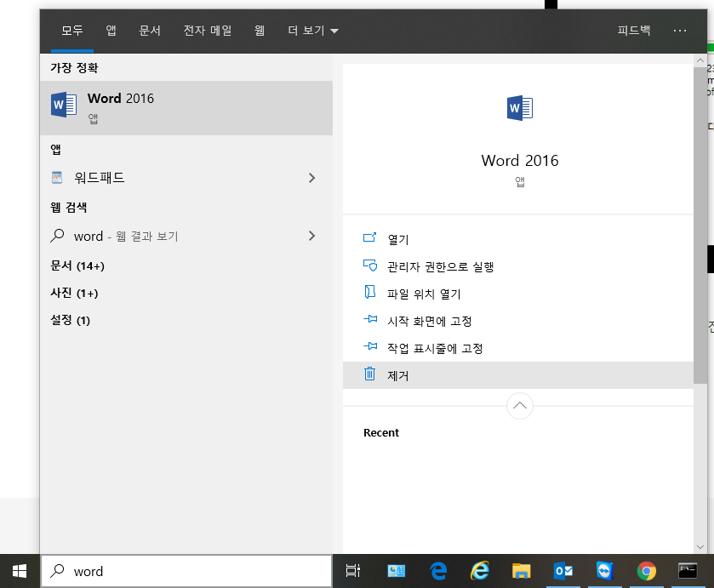Select the 워드패드 app result

(186, 178)
